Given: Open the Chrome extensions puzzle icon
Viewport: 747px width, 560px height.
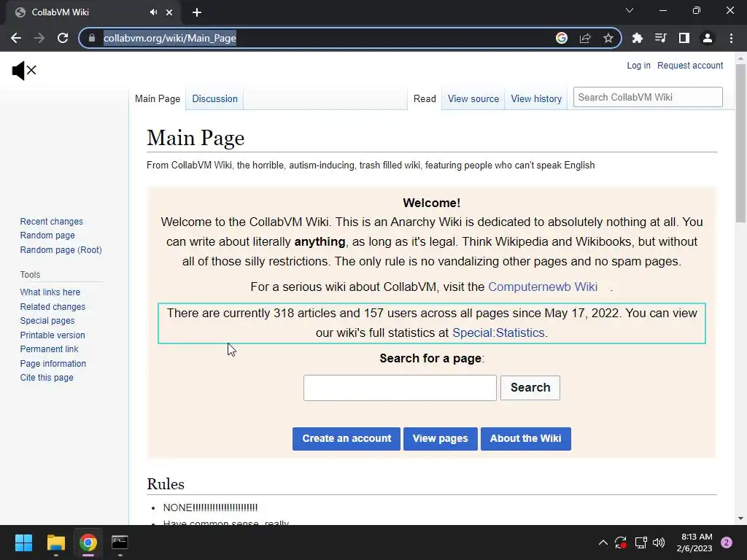Looking at the screenshot, I should pos(637,38).
